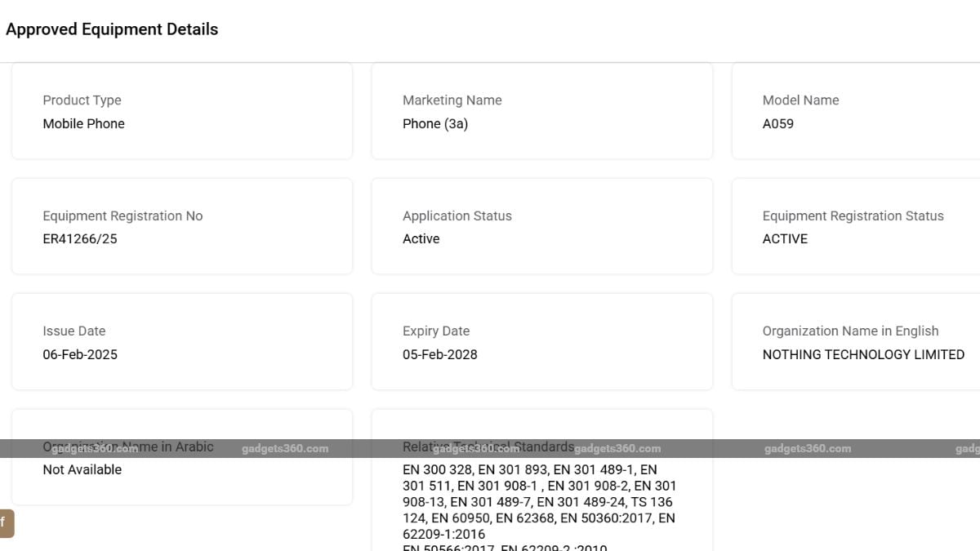
Task: Click the expiry date '05-Feb-2028'
Action: 439,355
